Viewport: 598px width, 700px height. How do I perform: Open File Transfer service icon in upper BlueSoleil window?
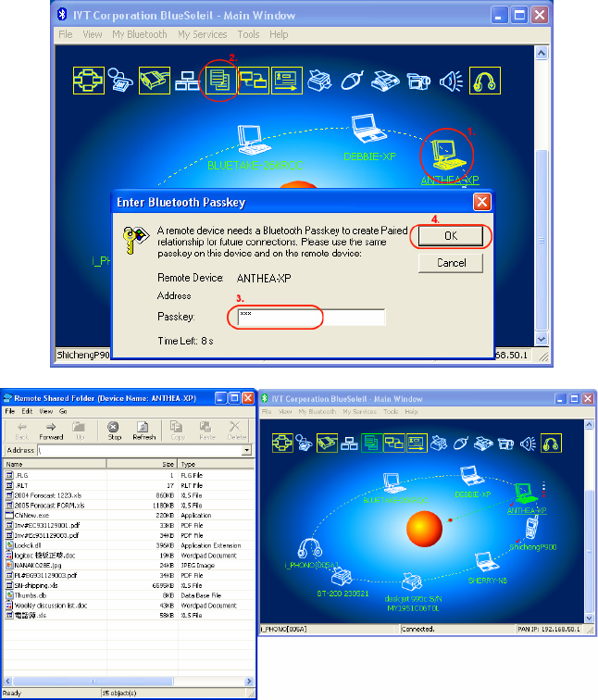pos(219,81)
